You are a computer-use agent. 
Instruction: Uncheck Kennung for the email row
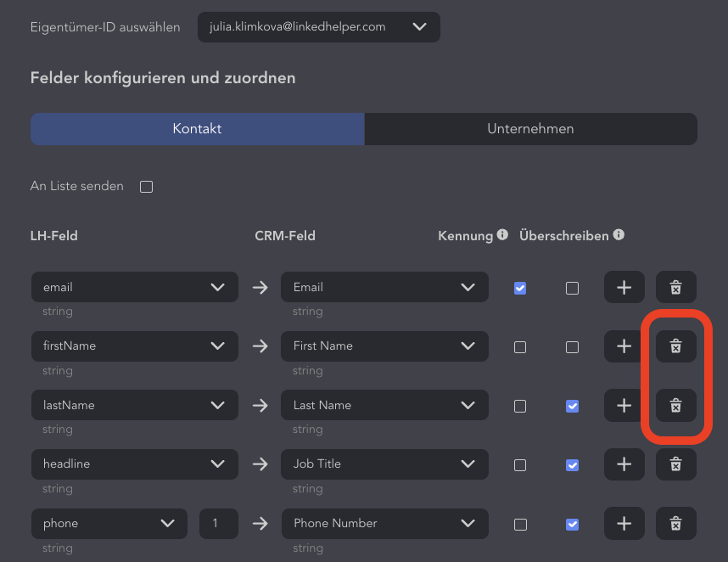(520, 288)
